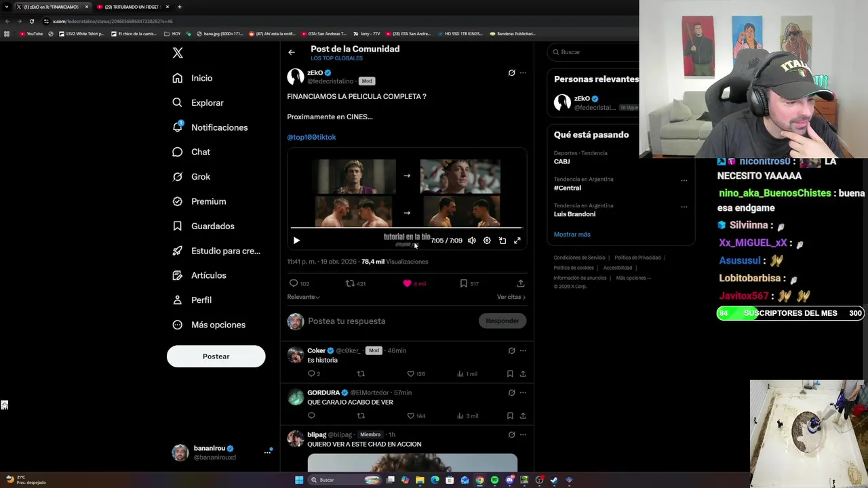
Task: Reply to GORDURA's comment
Action: (x=311, y=415)
